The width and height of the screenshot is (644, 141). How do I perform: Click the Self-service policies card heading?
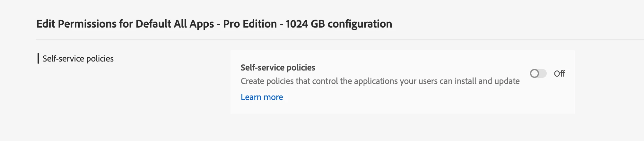(278, 68)
